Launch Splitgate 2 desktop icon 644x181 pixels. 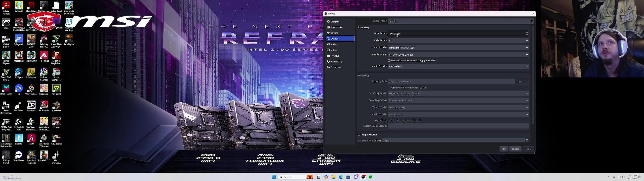point(19,40)
